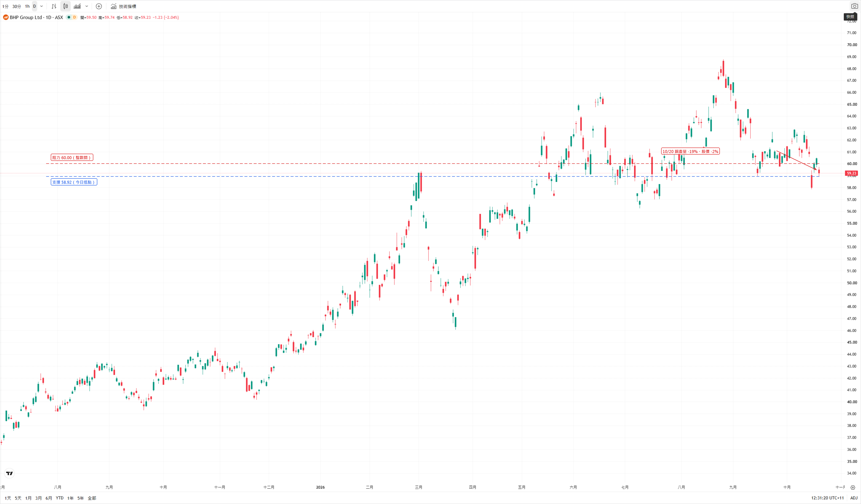Click the compare/add symbol plus icon
This screenshot has width=861, height=504.
pyautogui.click(x=99, y=6)
